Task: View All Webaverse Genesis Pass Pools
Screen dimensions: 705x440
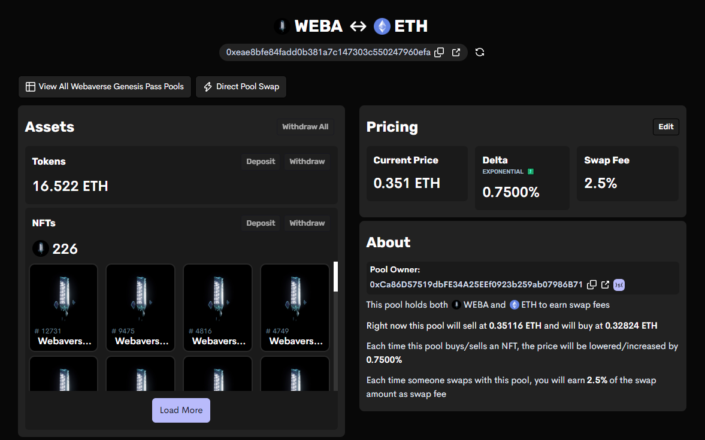Action: 104,87
